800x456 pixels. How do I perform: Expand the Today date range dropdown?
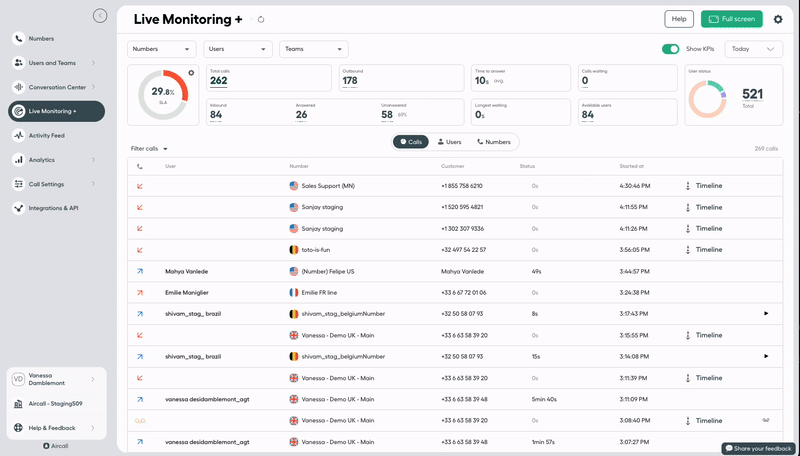[x=754, y=49]
